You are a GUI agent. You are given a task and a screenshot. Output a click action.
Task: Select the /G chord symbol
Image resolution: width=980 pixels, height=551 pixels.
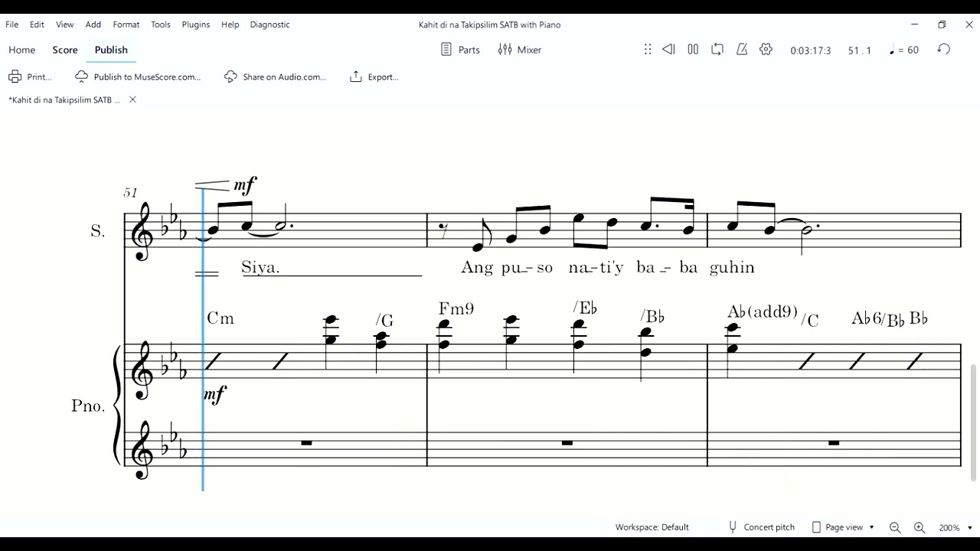point(384,321)
